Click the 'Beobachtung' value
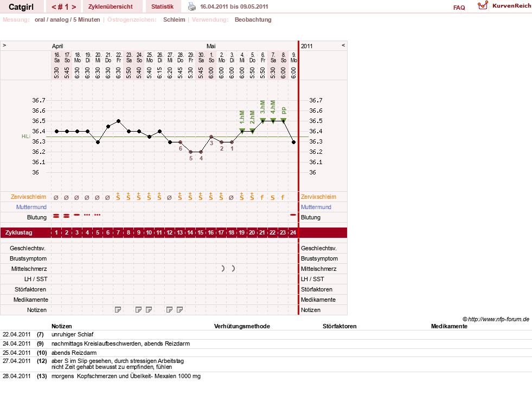Screen dimensions: 532x409 (x=253, y=20)
